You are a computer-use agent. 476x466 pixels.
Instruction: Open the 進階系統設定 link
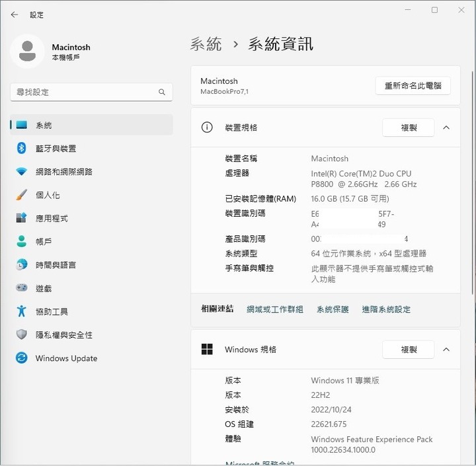(x=386, y=309)
